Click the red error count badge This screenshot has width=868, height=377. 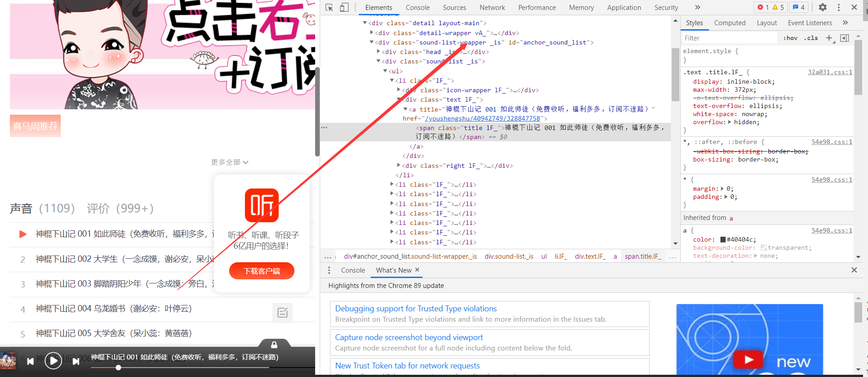click(x=763, y=7)
